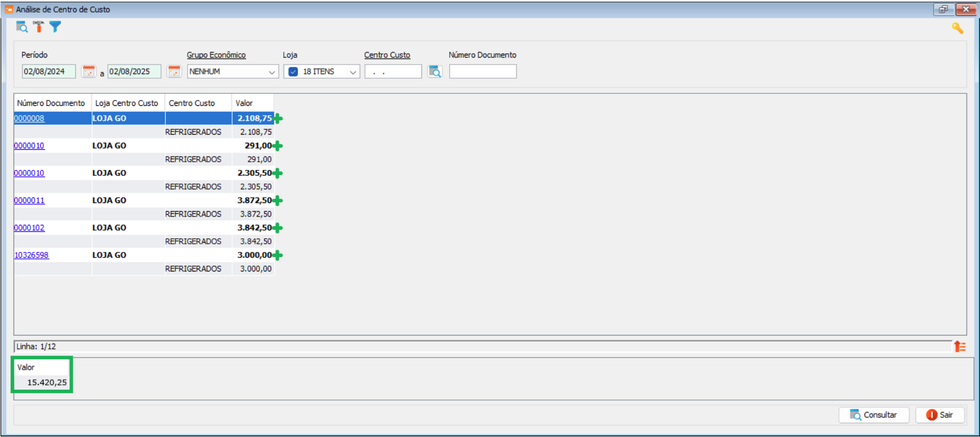Open the end date calendar picker
The image size is (980, 437).
coord(174,72)
